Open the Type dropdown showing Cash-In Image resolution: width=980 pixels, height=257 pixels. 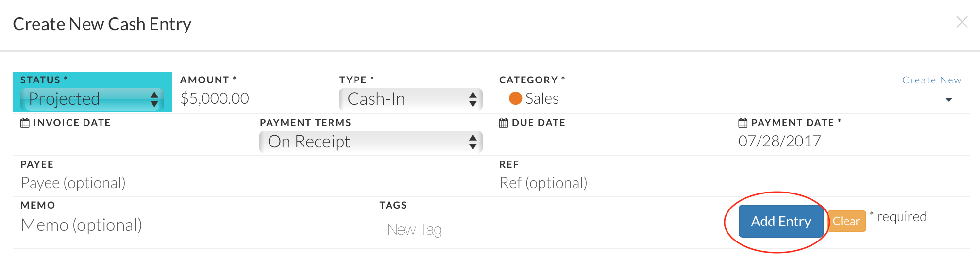[x=411, y=99]
